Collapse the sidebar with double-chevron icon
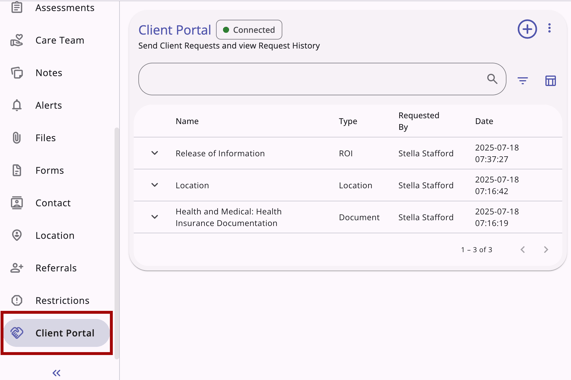 click(56, 373)
